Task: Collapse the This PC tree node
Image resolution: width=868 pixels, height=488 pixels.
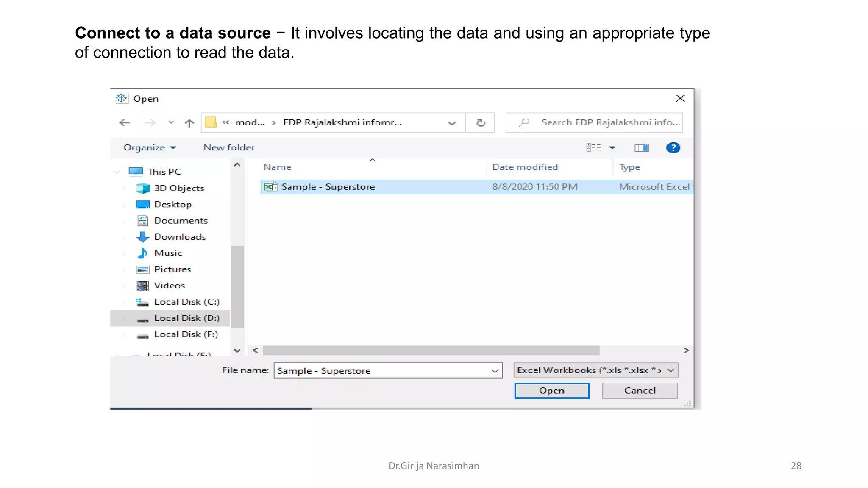Action: tap(117, 172)
